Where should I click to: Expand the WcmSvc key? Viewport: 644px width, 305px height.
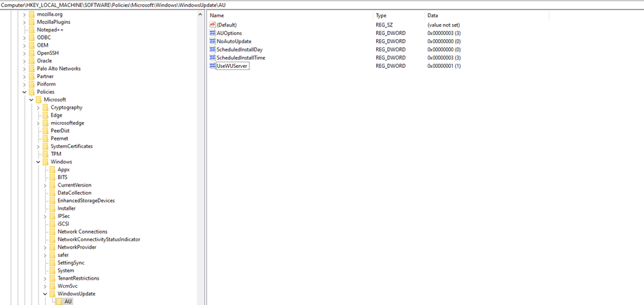[45, 286]
